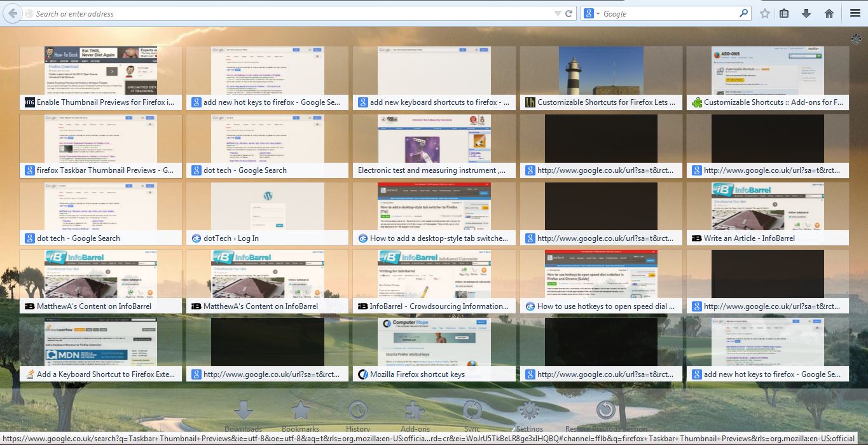Click the search magnifier icon in search box
The height and width of the screenshot is (445, 868).
pos(743,13)
